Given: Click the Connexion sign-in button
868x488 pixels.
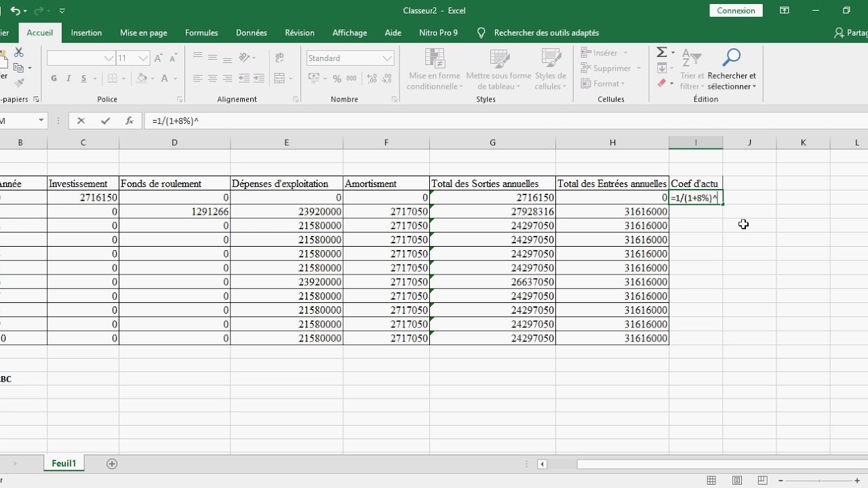Looking at the screenshot, I should pos(736,10).
